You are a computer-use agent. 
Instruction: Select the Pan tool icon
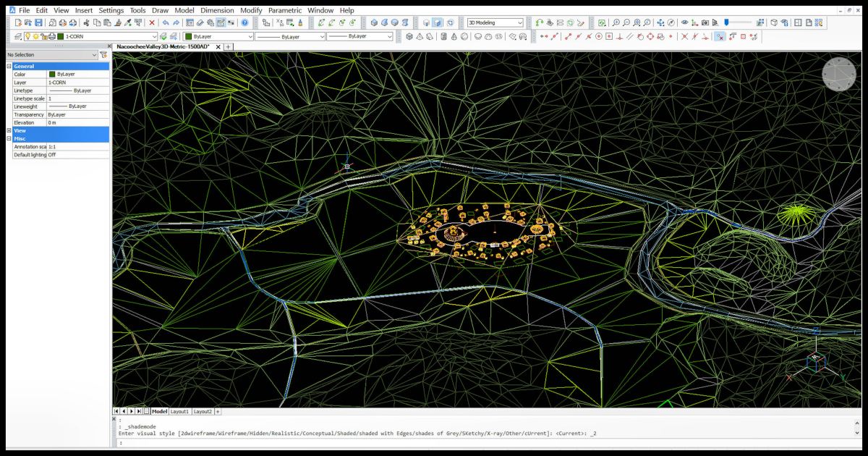pos(660,22)
